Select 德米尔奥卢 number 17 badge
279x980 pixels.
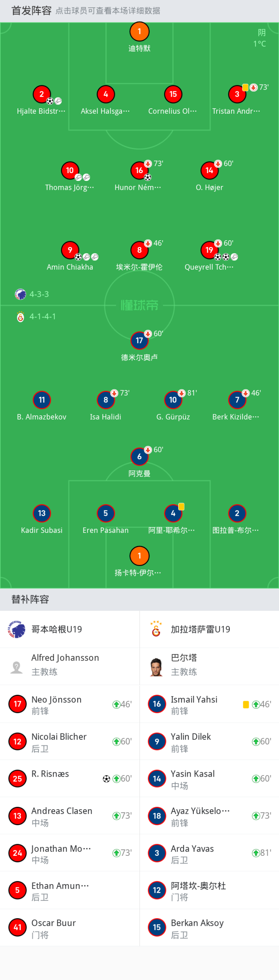pyautogui.click(x=139, y=340)
